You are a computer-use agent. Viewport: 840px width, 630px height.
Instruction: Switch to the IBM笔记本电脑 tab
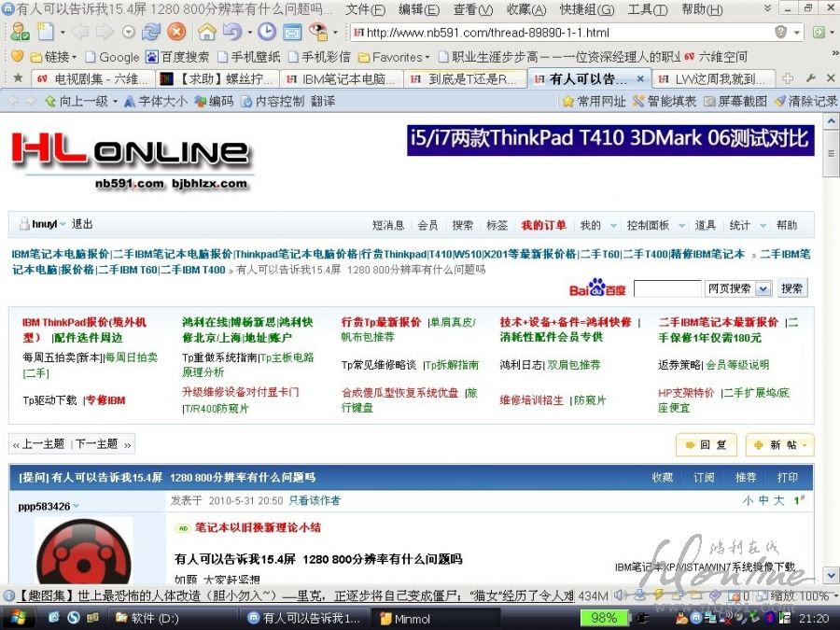[342, 78]
